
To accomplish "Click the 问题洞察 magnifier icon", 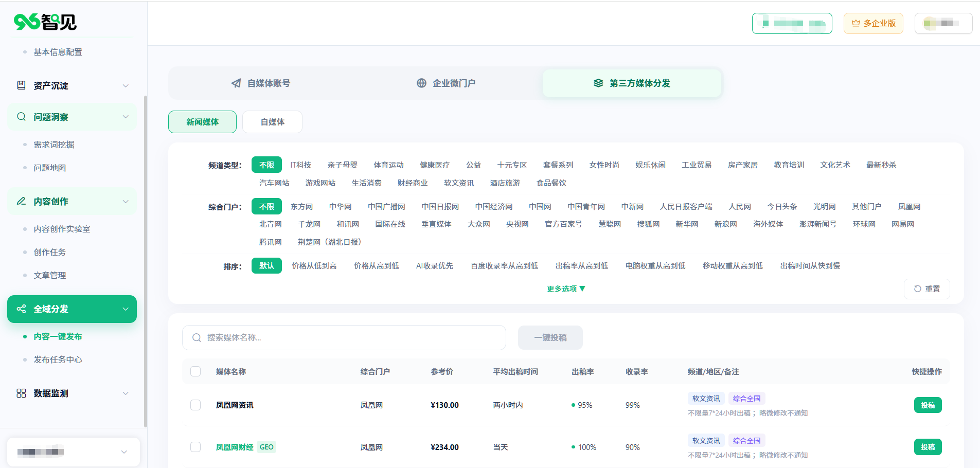I will pos(21,117).
